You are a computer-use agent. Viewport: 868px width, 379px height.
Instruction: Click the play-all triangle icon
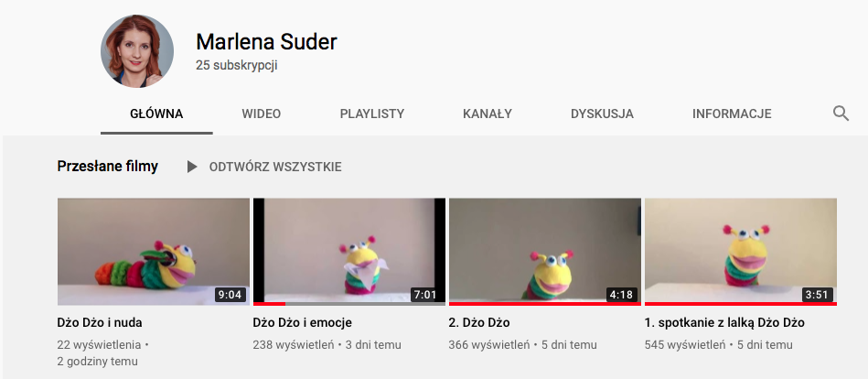pos(191,167)
